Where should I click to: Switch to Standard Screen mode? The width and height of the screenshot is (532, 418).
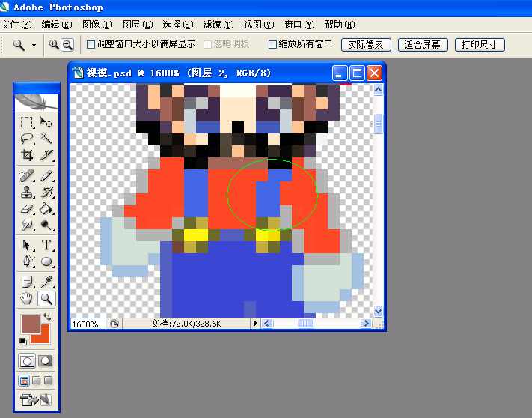[24, 381]
